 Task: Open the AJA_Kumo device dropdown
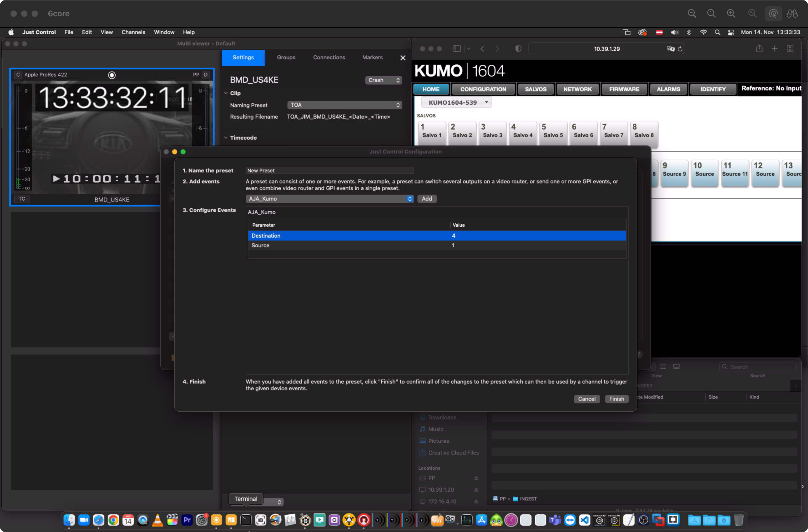[x=329, y=199]
